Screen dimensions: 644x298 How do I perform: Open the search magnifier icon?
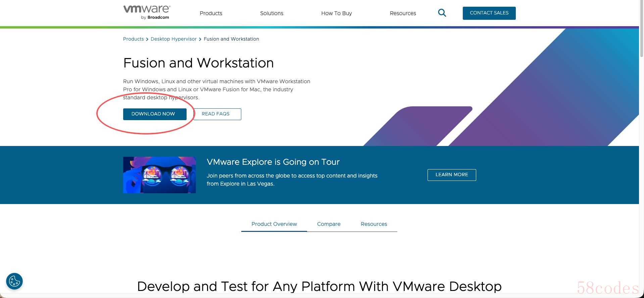[442, 13]
